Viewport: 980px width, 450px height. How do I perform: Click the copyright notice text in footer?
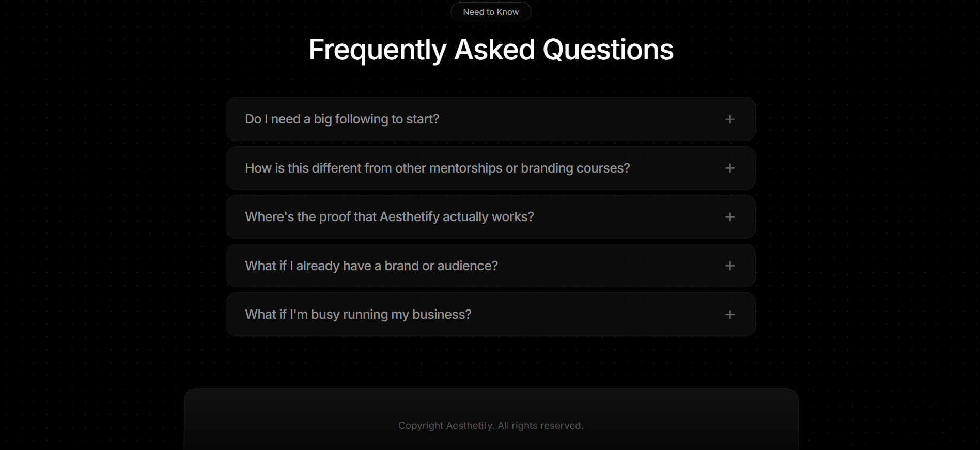(x=491, y=425)
